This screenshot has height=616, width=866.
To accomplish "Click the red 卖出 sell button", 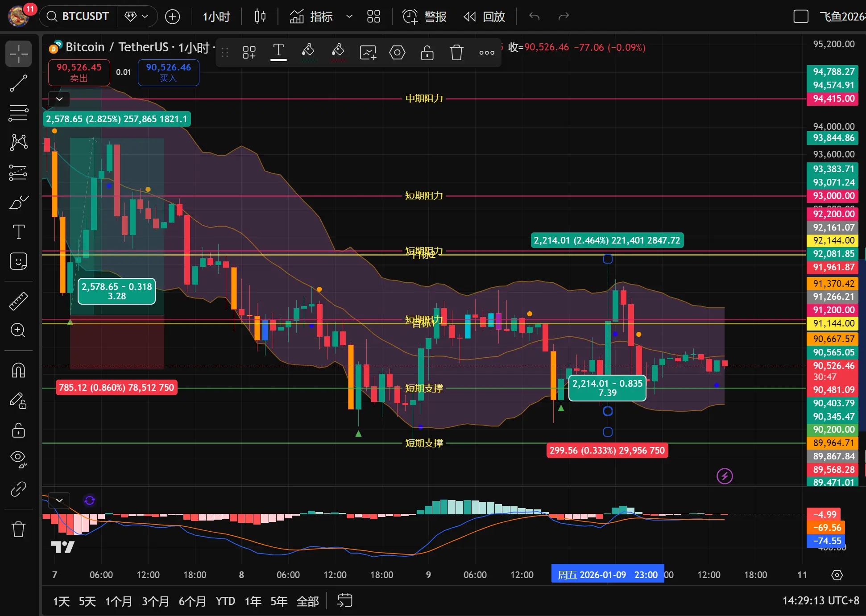I will (79, 72).
